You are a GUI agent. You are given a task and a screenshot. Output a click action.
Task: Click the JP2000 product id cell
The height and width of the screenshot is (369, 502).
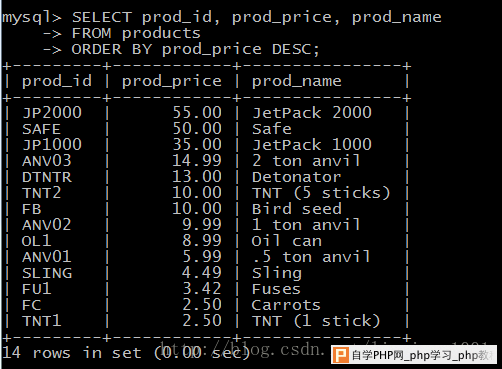point(52,113)
